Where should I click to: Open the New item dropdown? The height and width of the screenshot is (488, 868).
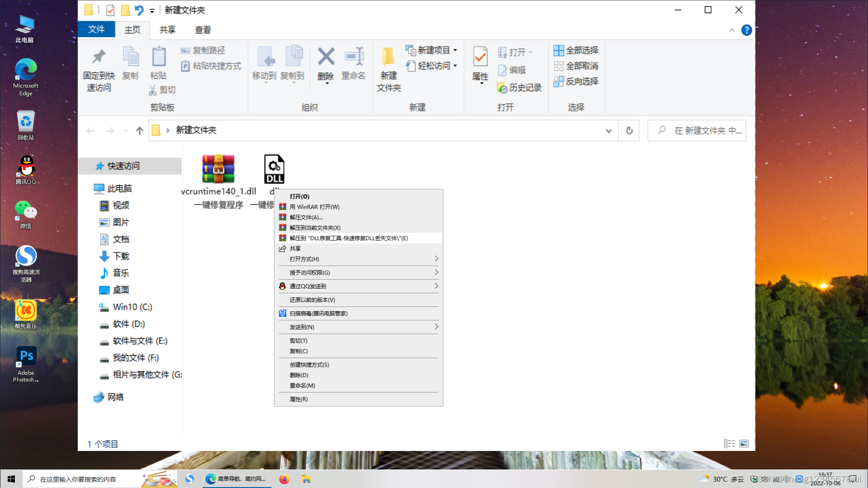click(x=432, y=50)
